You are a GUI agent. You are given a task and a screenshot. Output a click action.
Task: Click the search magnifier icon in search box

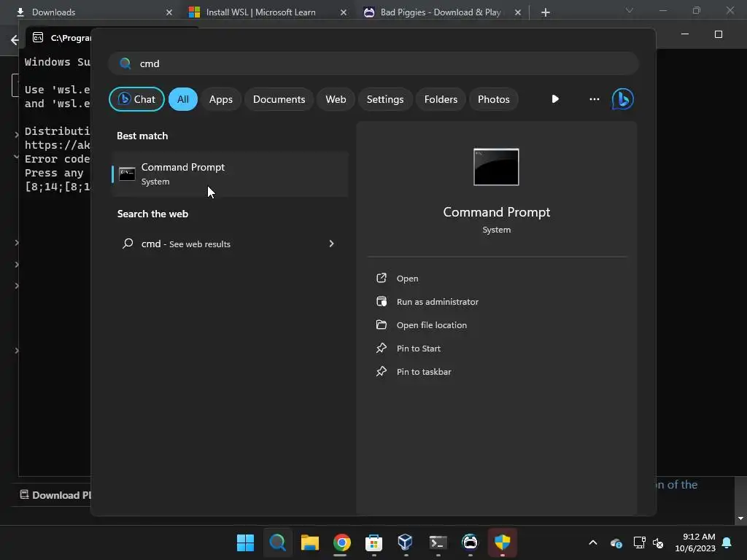click(125, 63)
